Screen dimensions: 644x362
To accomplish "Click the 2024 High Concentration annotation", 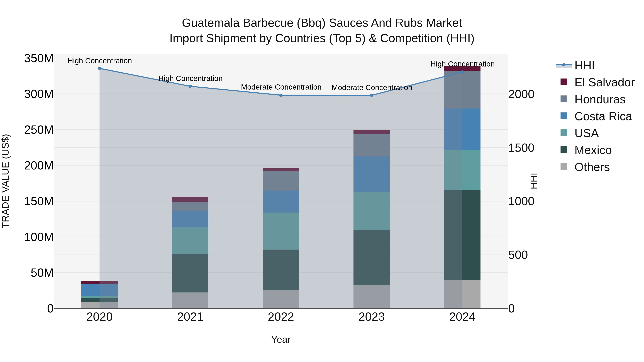I will point(462,64).
